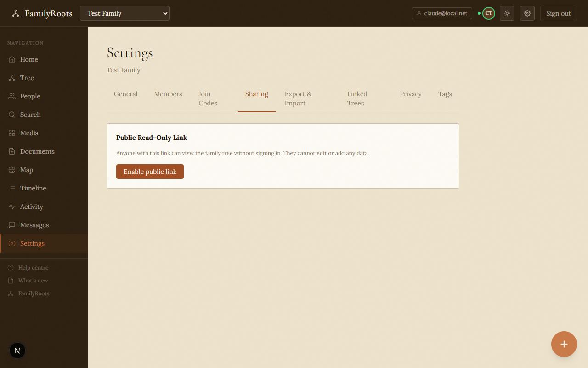
Task: Click the FamilyRoots icon in sidebar footer
Action: pos(11,293)
